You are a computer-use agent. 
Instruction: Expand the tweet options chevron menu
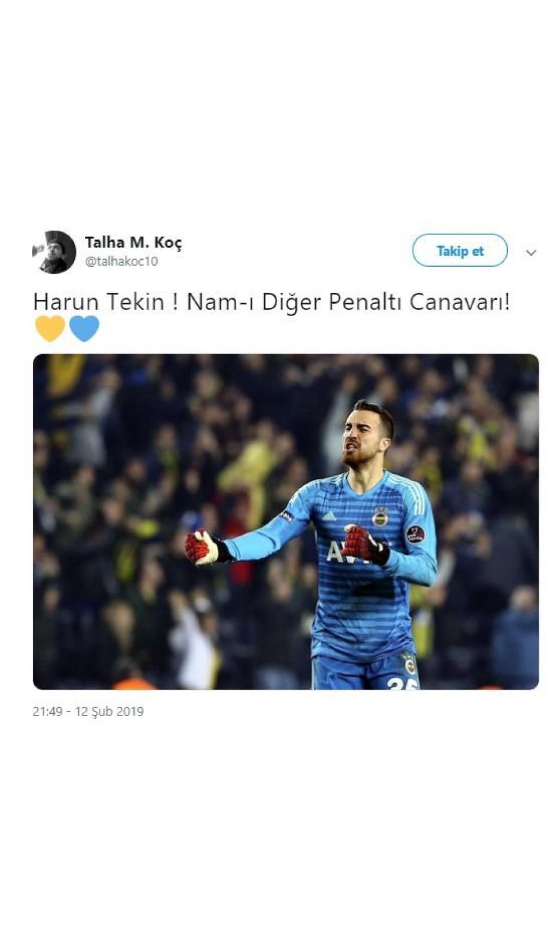coord(530,253)
